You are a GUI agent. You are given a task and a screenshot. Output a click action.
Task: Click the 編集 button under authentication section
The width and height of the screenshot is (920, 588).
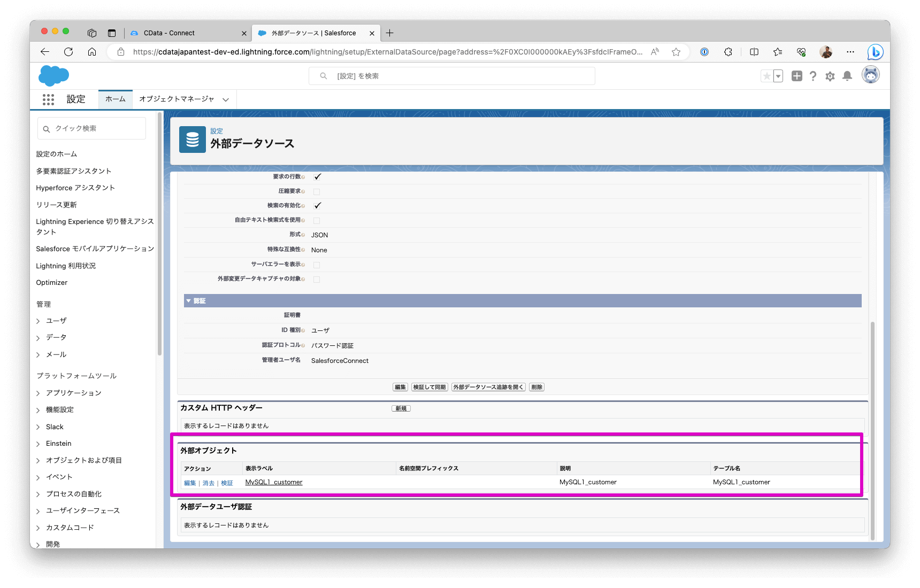[400, 387]
